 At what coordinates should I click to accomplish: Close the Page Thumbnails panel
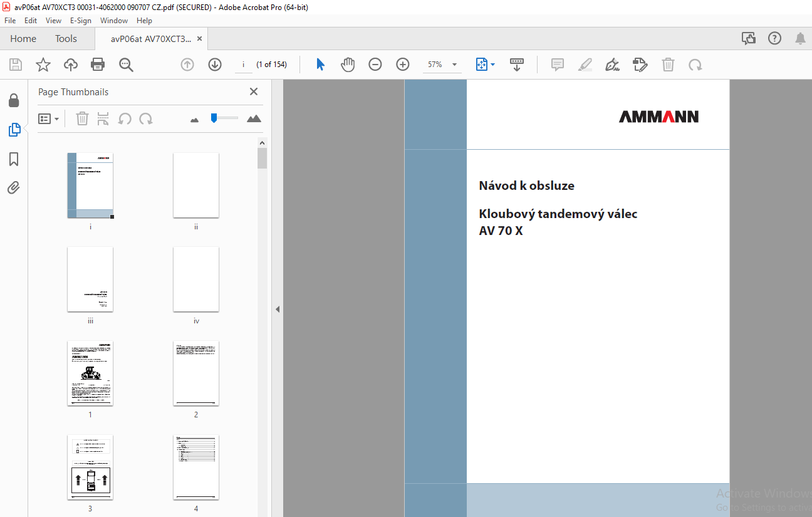coord(254,91)
